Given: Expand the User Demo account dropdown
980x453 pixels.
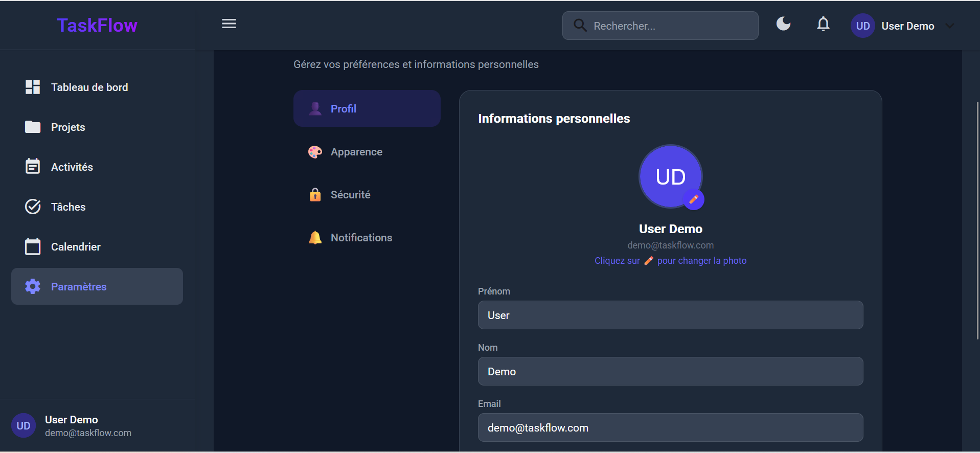Looking at the screenshot, I should (x=949, y=26).
